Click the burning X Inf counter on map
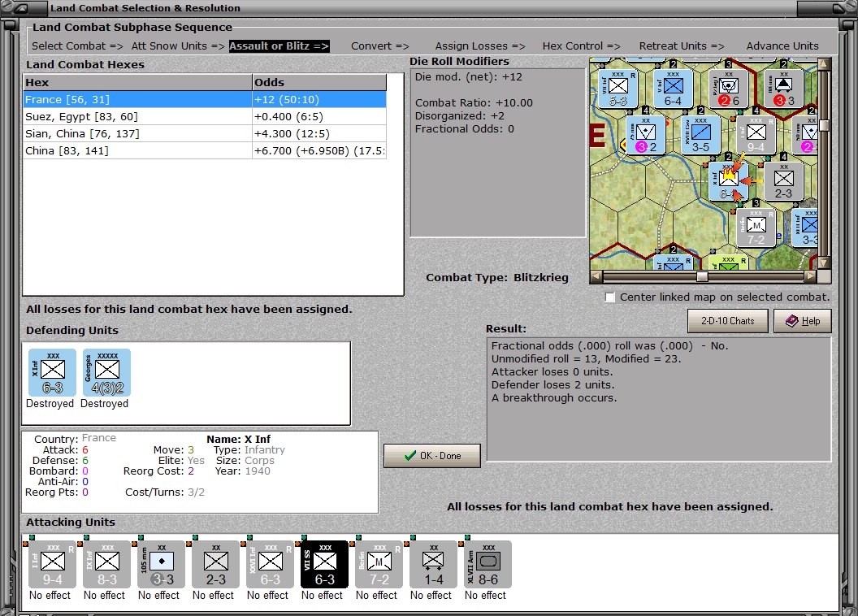 coord(728,180)
